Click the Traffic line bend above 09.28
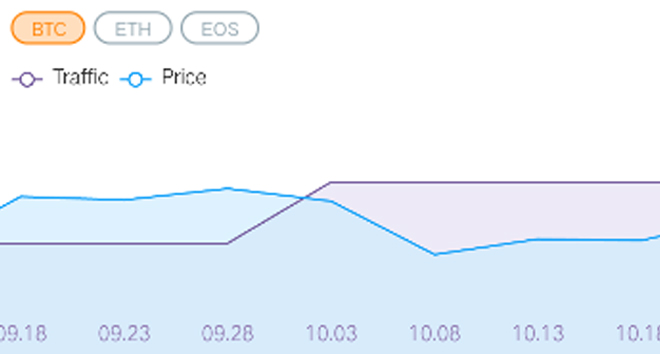 [228, 243]
